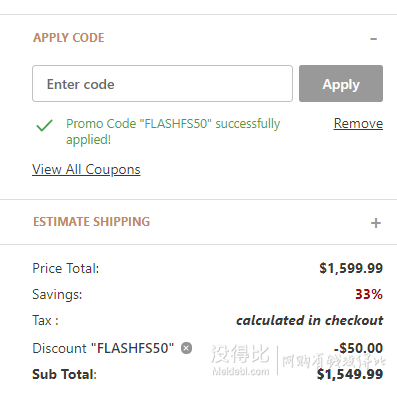Screen dimensions: 397x395
Task: Click the Meidebi.com watermark logo
Action: click(240, 359)
